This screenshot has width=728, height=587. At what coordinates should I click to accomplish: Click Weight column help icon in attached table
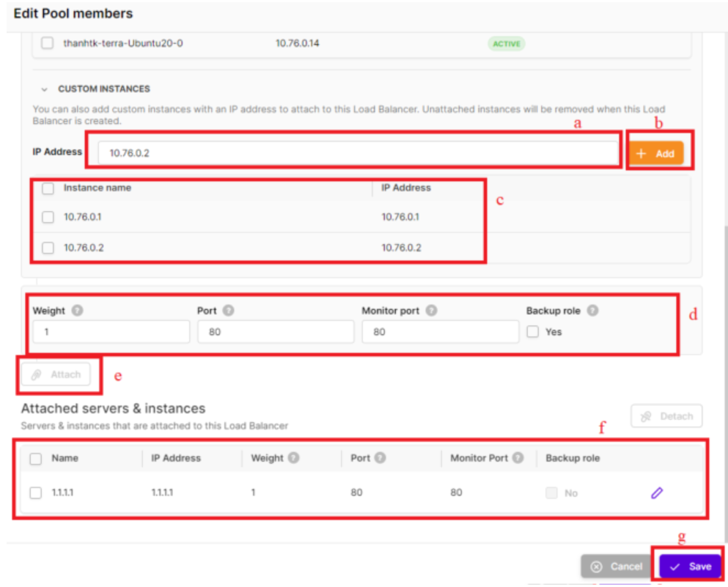[293, 458]
